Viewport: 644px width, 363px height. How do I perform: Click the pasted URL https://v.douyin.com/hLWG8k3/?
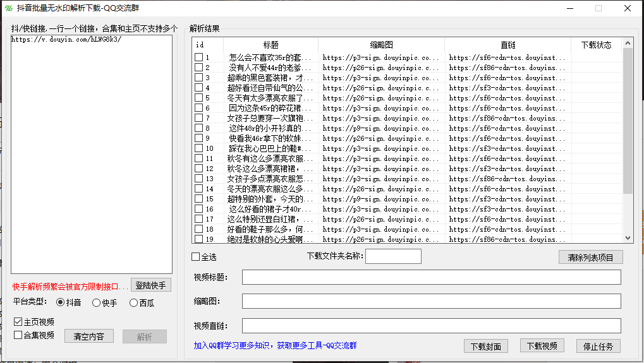tap(66, 39)
